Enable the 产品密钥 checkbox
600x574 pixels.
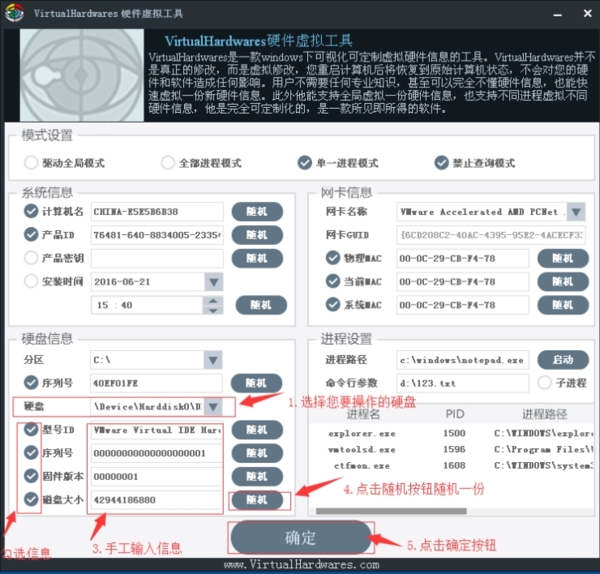(31, 258)
